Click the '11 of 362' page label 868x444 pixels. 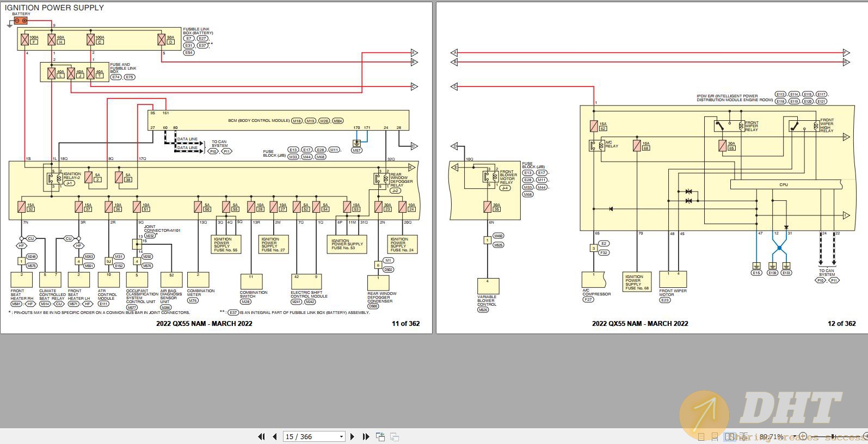click(x=406, y=323)
